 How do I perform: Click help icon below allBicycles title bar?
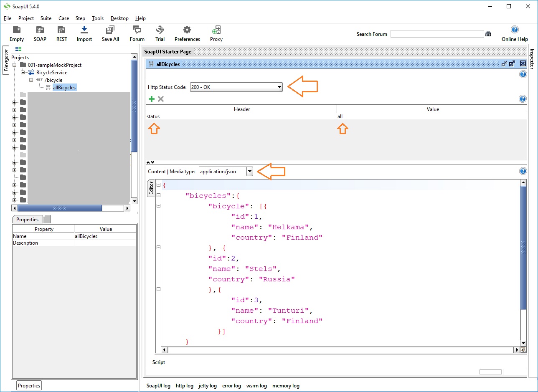(x=522, y=74)
